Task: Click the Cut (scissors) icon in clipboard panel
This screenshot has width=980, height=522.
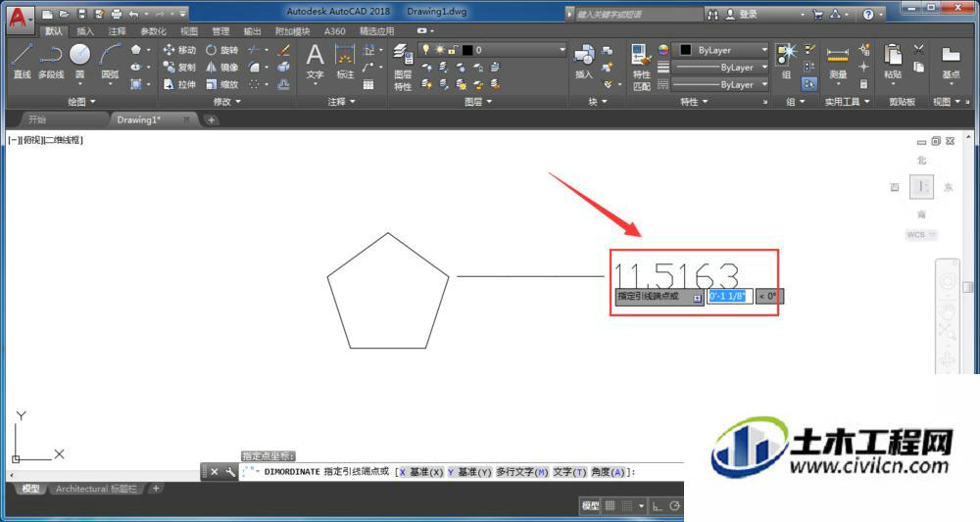Action: pos(919,49)
